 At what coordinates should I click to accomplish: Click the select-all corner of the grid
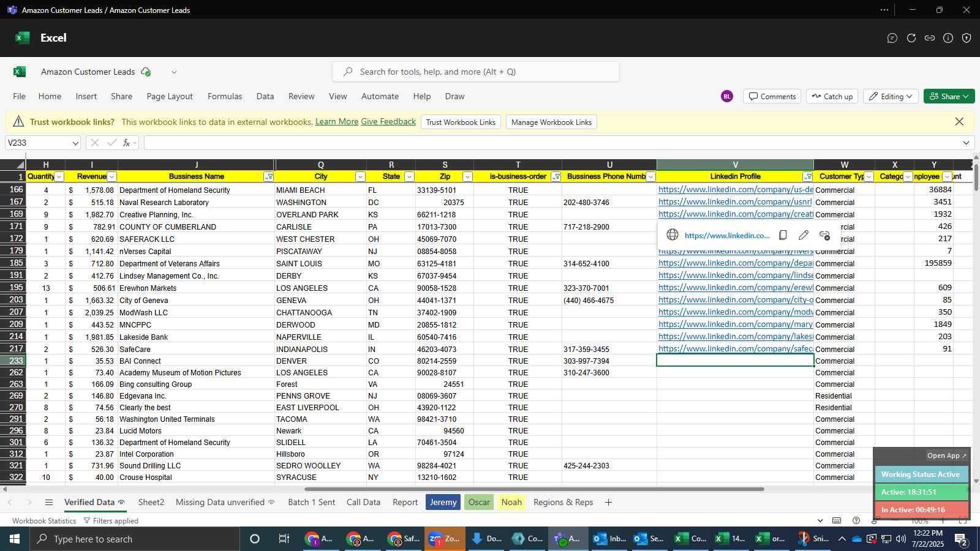click(13, 165)
